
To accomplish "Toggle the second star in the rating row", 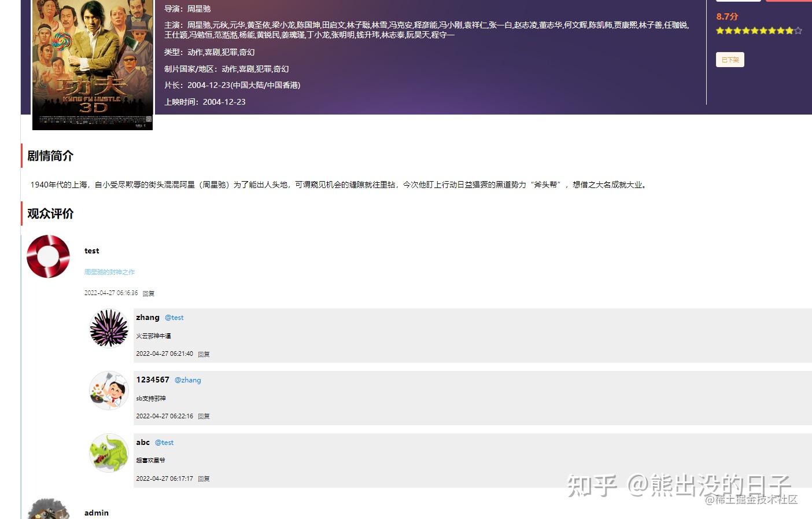I will click(730, 31).
